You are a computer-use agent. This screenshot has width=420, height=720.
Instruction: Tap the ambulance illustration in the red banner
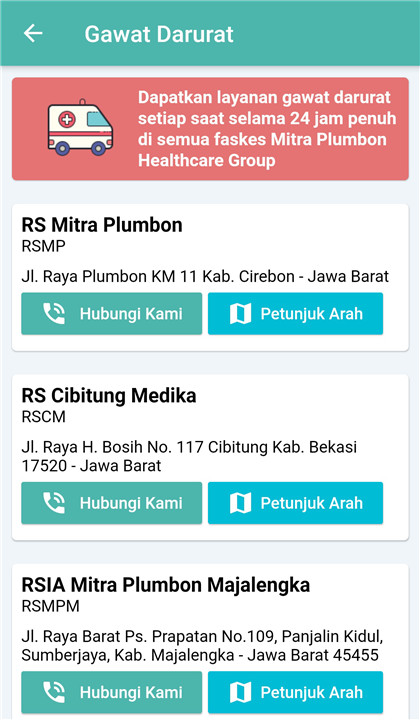[x=80, y=127]
